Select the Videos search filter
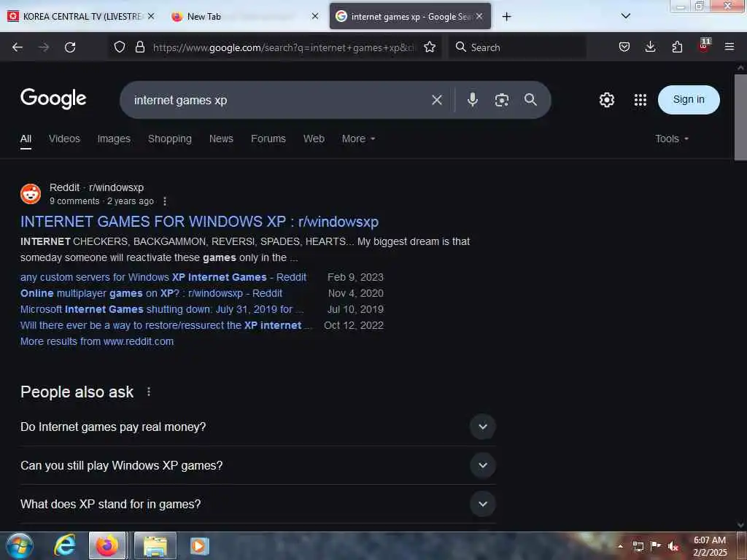Screen dimensions: 747x560 [x=64, y=139]
